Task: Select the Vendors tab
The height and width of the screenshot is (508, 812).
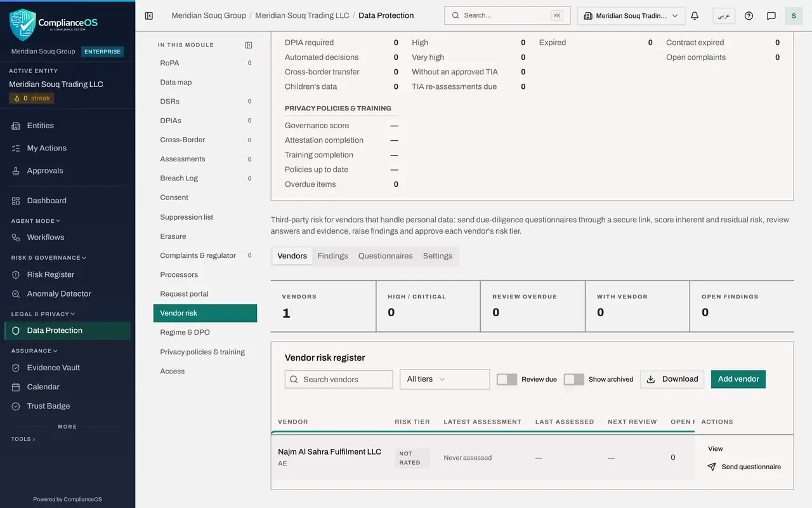Action: pyautogui.click(x=292, y=256)
